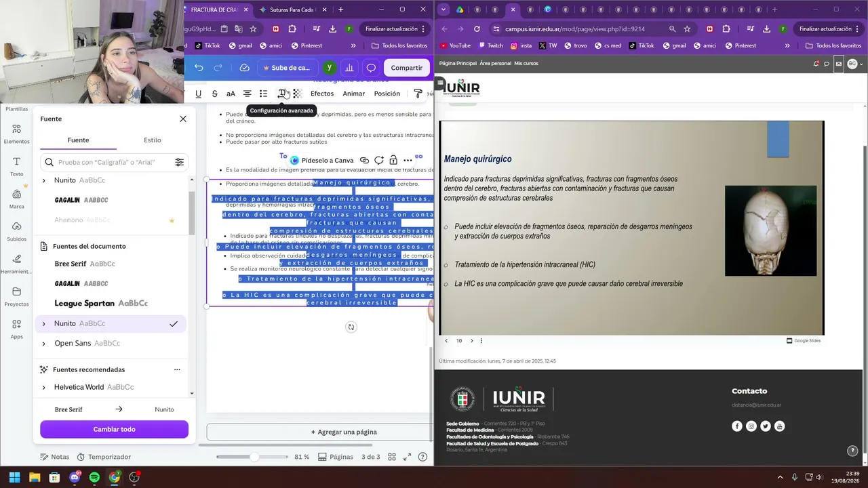Viewport: 868px width, 488px height.
Task: Open more options in floating toolbar
Action: click(408, 161)
